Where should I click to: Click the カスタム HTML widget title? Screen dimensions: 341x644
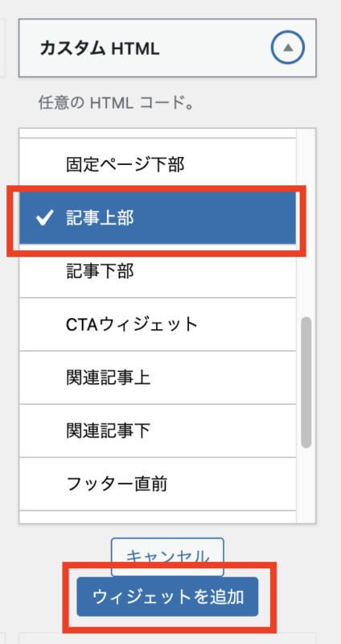(x=99, y=49)
